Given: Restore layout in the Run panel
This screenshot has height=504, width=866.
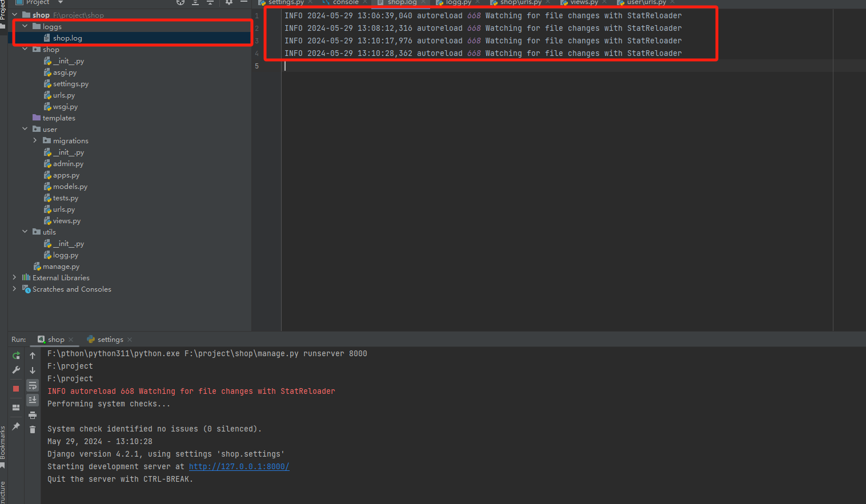Looking at the screenshot, I should click(x=16, y=408).
